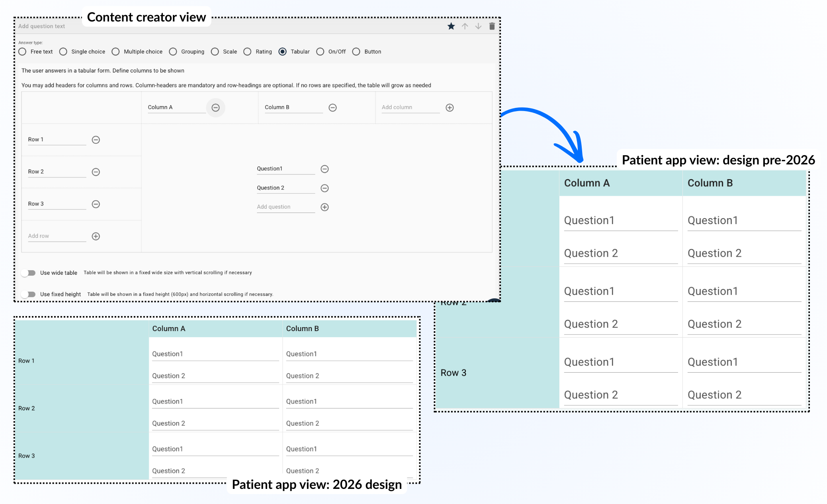Select the On/Off radio option

pos(320,52)
